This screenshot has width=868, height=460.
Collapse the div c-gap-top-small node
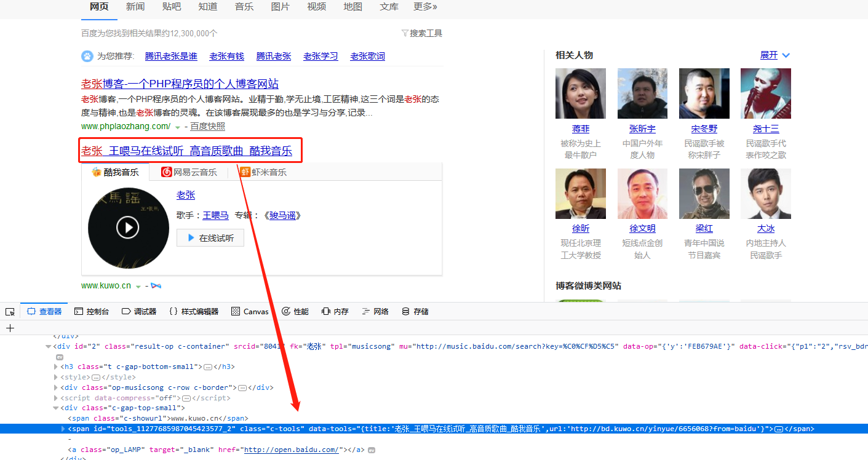click(x=56, y=408)
